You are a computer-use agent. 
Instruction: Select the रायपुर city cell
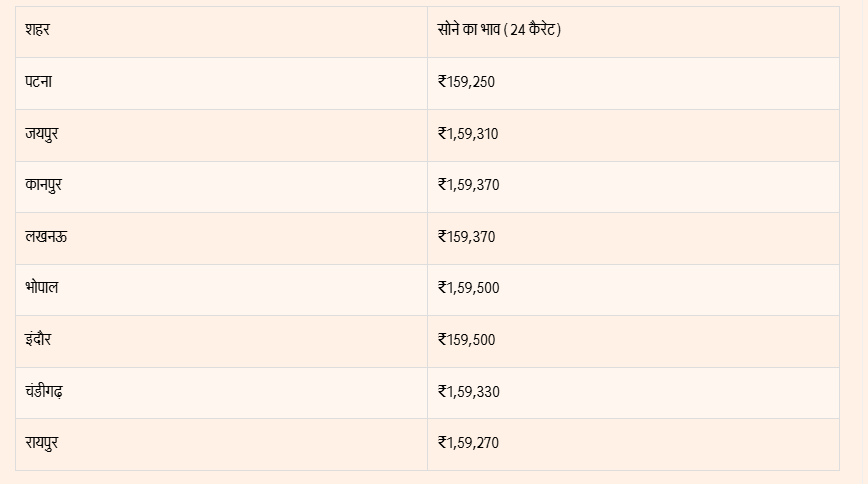click(42, 443)
